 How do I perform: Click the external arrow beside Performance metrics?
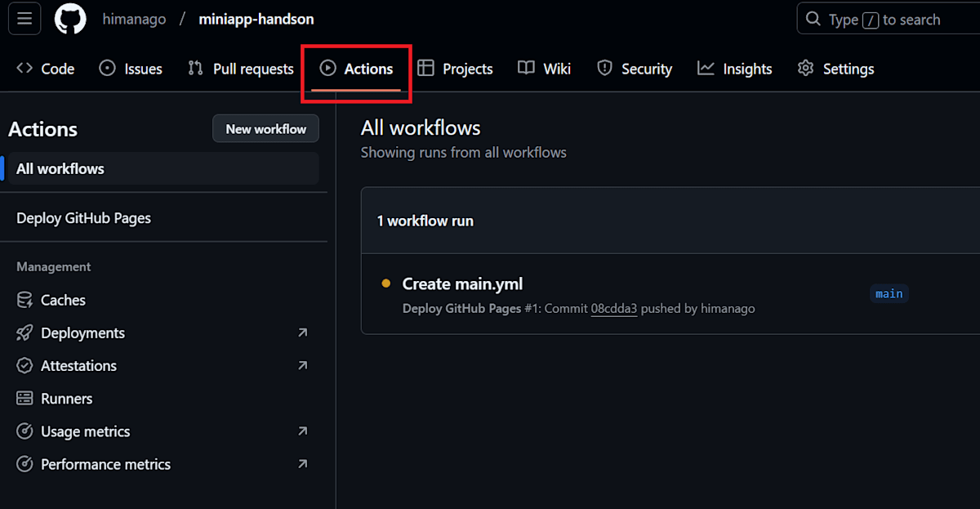[x=303, y=464]
